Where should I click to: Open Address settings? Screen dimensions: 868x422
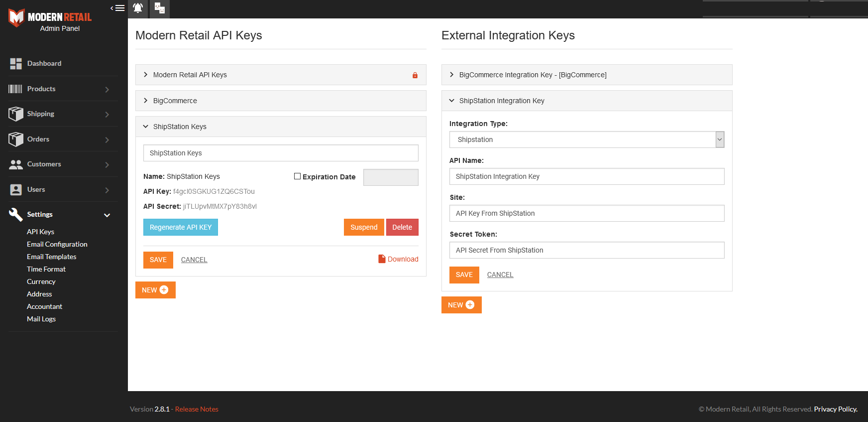(39, 294)
